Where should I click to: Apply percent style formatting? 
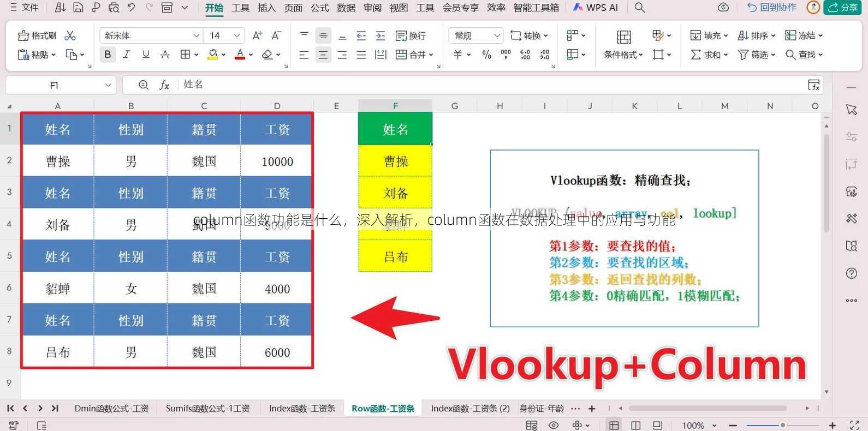(x=486, y=55)
